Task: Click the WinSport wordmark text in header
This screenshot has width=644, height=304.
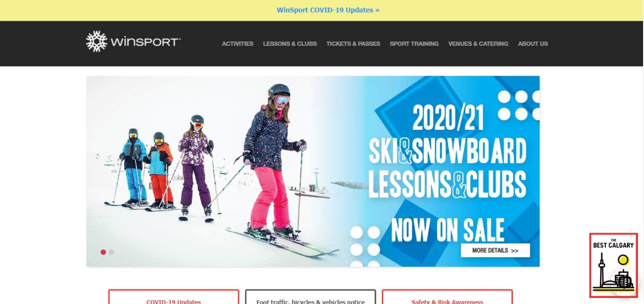Action: point(146,42)
